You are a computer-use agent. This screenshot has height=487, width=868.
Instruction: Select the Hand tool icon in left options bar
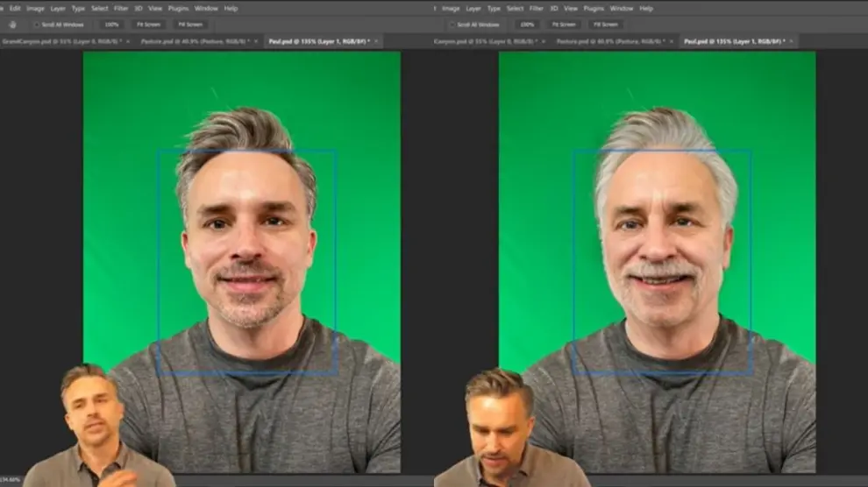[x=12, y=25]
